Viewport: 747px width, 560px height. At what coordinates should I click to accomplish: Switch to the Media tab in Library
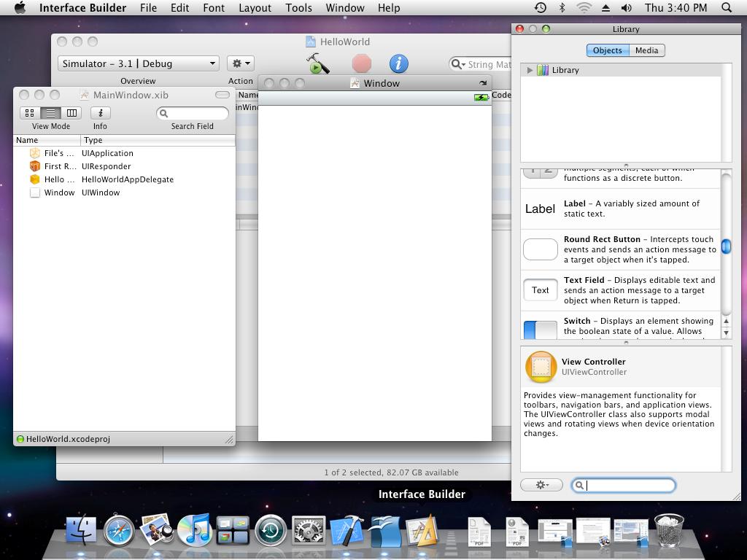point(646,50)
